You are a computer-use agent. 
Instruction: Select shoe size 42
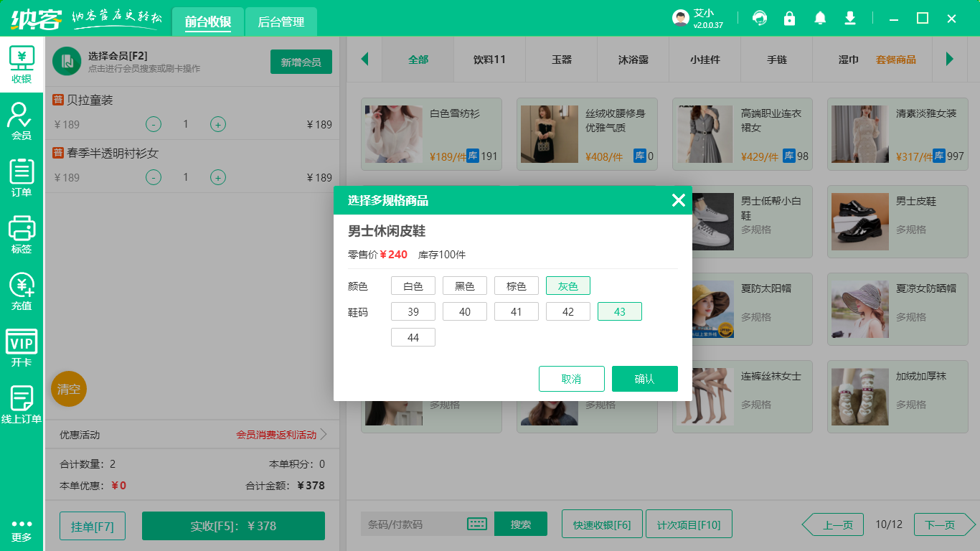(568, 311)
